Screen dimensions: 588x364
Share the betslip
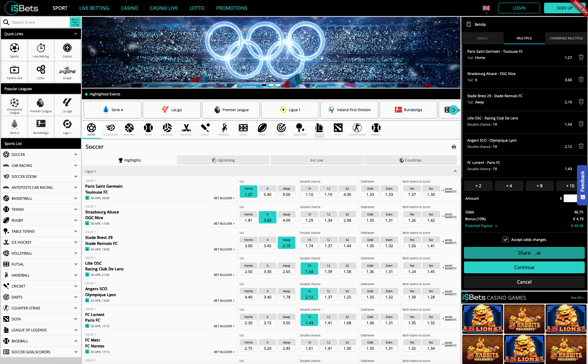coord(524,253)
